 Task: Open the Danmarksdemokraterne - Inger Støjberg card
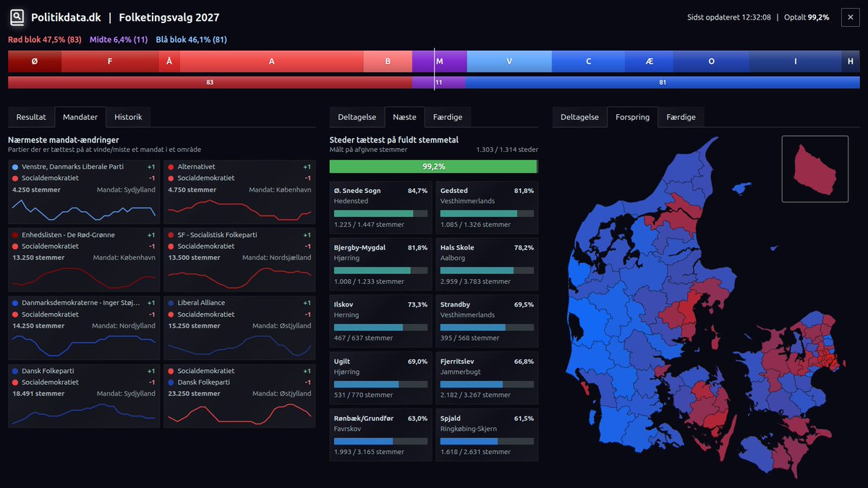tap(84, 328)
